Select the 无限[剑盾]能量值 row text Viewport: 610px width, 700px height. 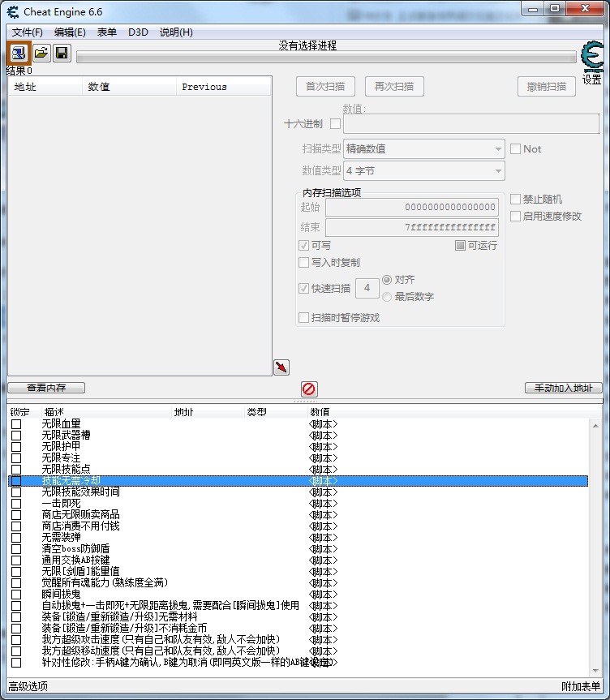pos(81,571)
